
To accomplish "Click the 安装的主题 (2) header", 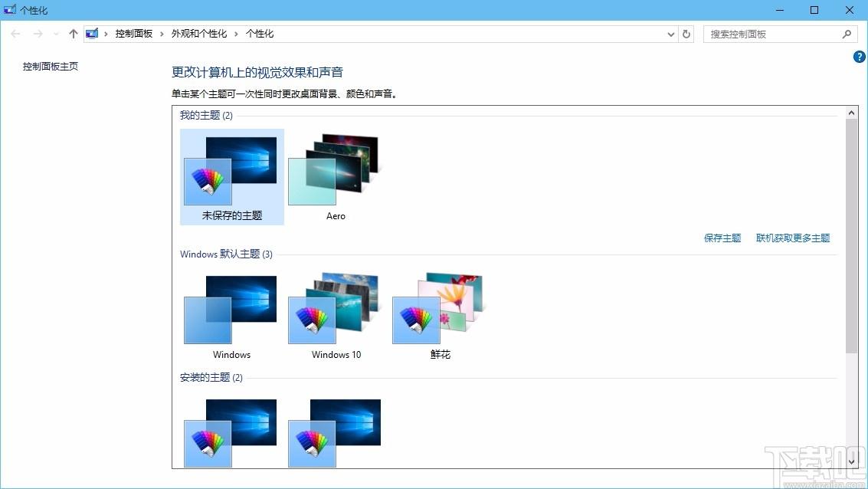I will click(211, 377).
